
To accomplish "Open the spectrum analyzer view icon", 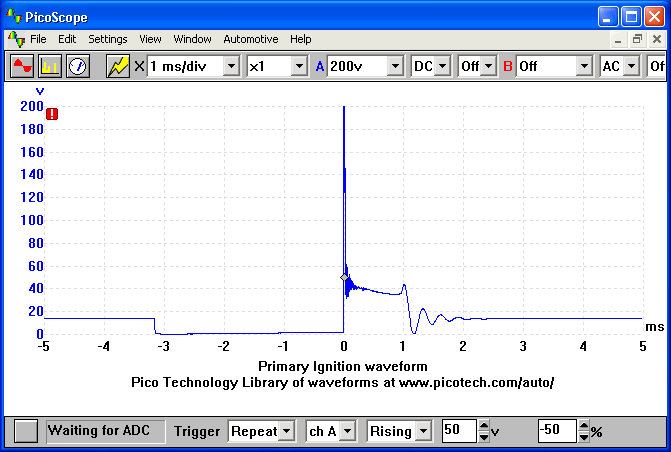I will (49, 66).
